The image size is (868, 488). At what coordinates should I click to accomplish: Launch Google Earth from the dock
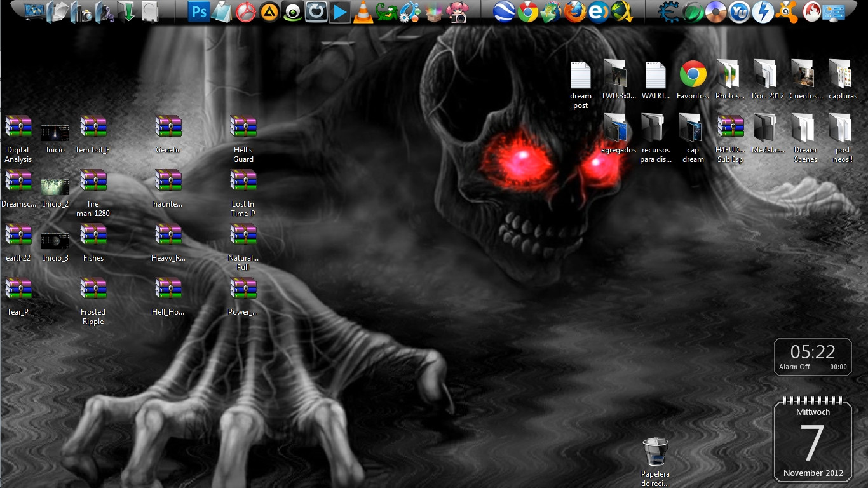point(504,11)
